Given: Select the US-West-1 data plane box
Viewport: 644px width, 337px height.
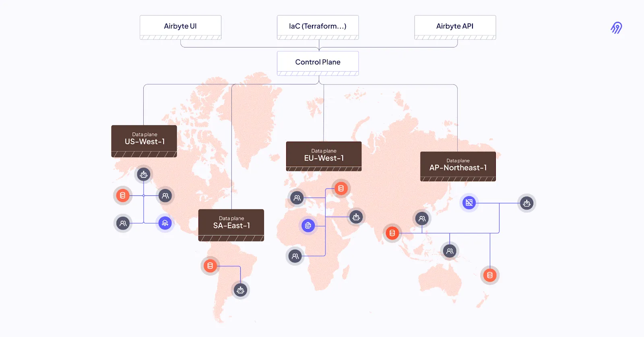Looking at the screenshot, I should click(144, 141).
